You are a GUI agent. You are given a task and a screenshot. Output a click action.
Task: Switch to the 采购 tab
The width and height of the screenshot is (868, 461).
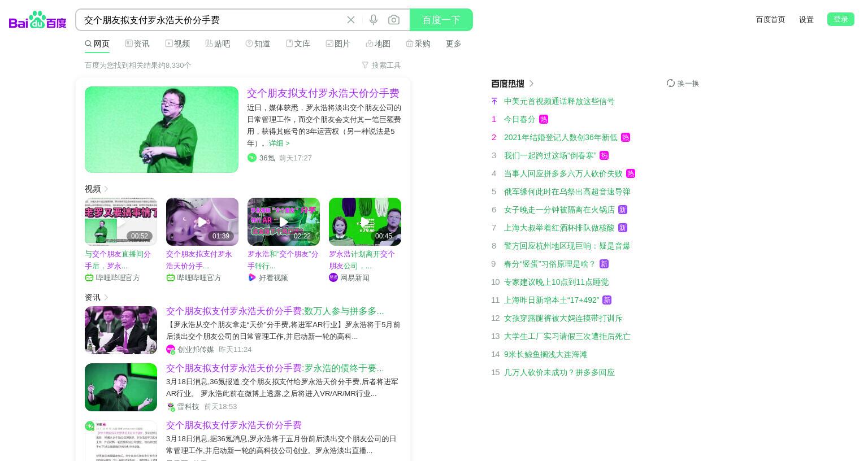click(418, 44)
